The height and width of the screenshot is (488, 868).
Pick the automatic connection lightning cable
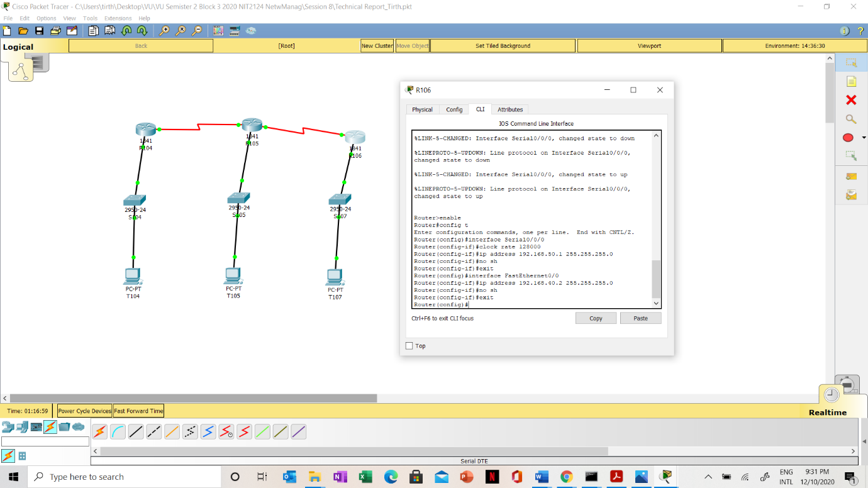point(99,432)
